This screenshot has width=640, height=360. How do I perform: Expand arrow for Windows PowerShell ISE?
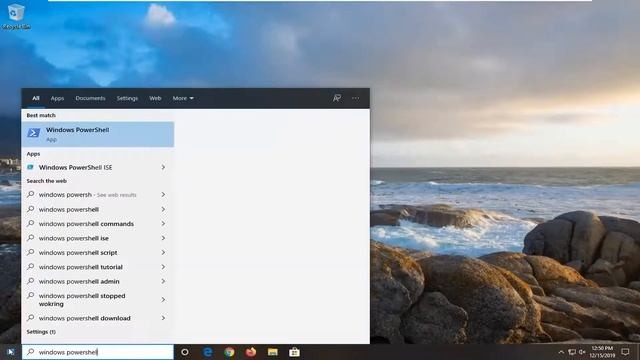163,167
